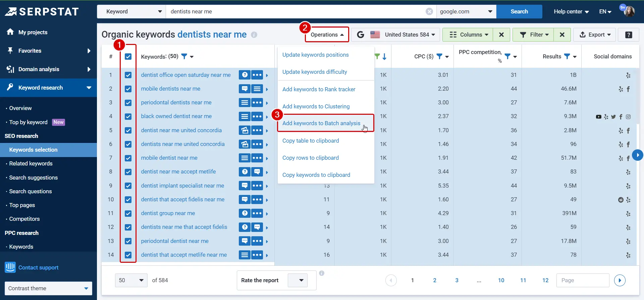Clear filters with the X next to Filter
This screenshot has width=644, height=300.
[x=562, y=35]
